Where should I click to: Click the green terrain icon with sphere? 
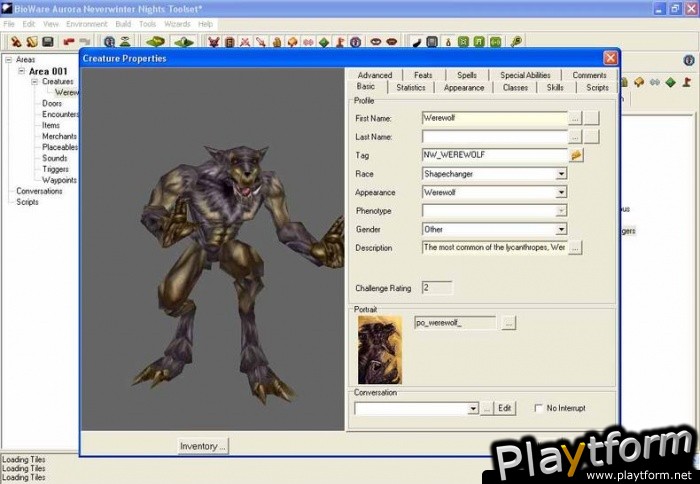184,42
